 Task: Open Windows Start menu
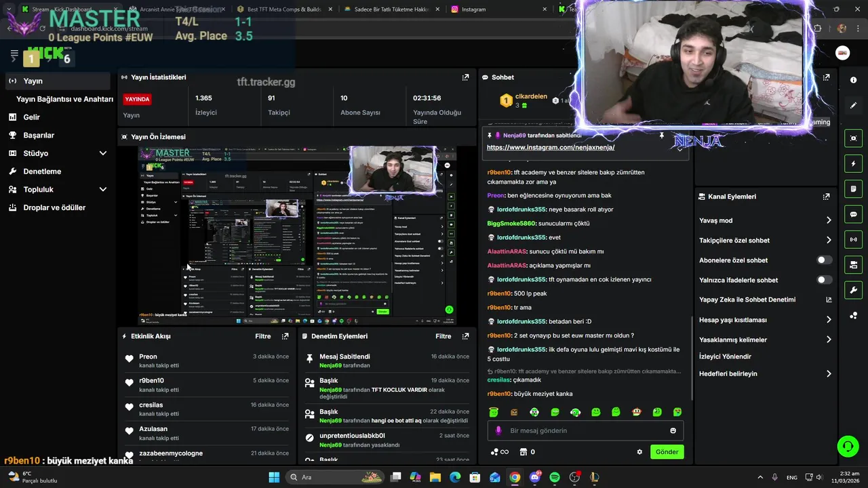(274, 477)
